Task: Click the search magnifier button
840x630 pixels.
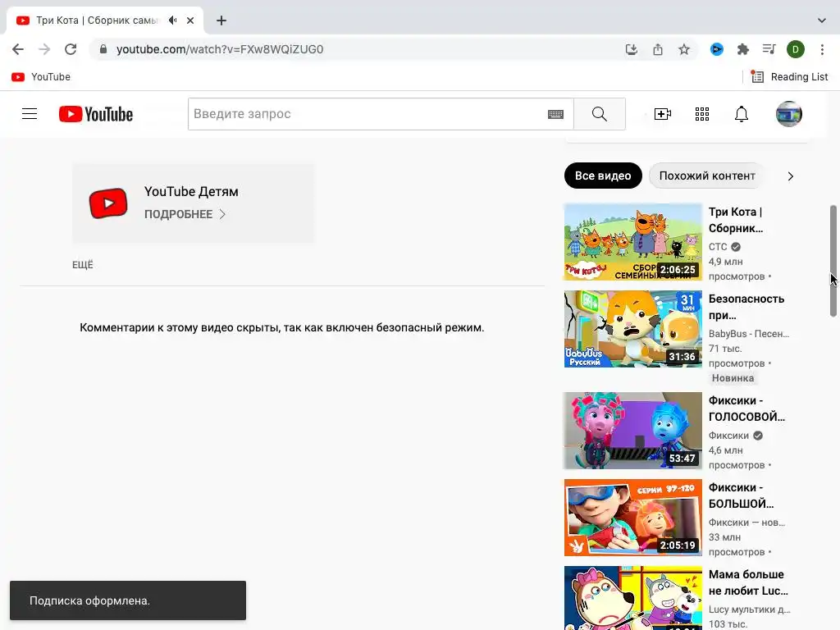Action: click(600, 114)
